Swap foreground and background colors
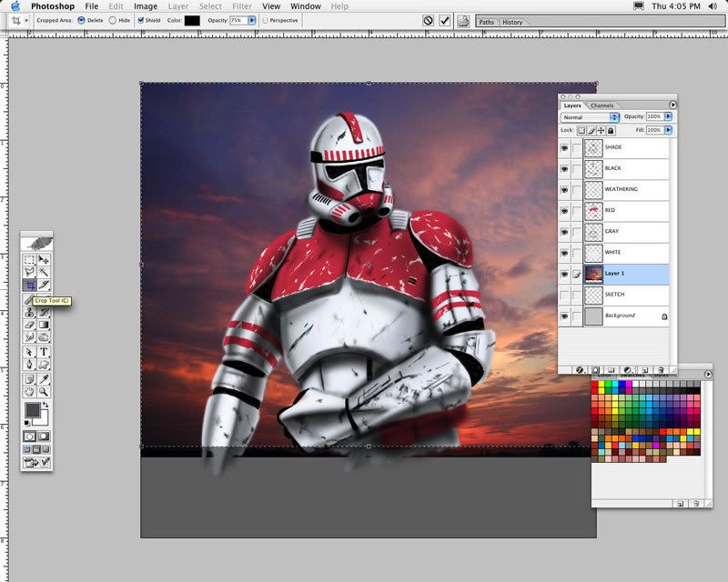This screenshot has height=582, width=728. click(x=45, y=405)
